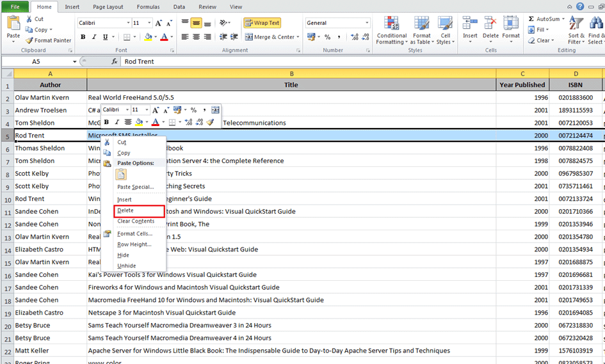605x364 pixels.
Task: Click ribbon Font Color red A
Action: 164,37
